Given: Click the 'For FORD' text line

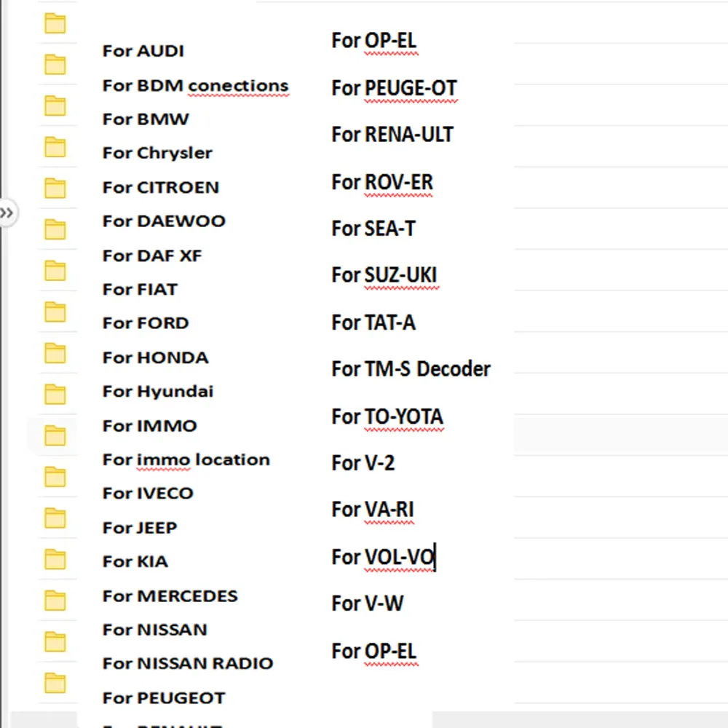Looking at the screenshot, I should (x=146, y=323).
